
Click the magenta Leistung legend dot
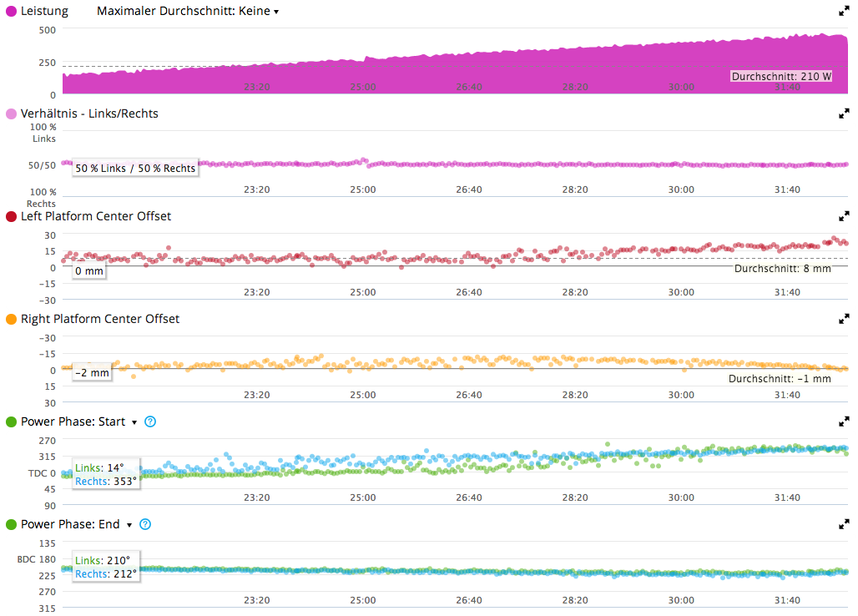(x=11, y=12)
